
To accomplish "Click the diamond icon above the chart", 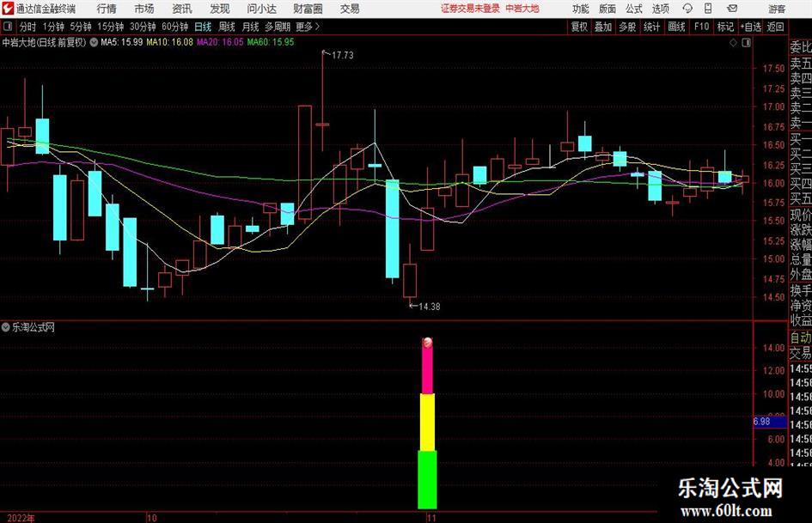I will [733, 42].
